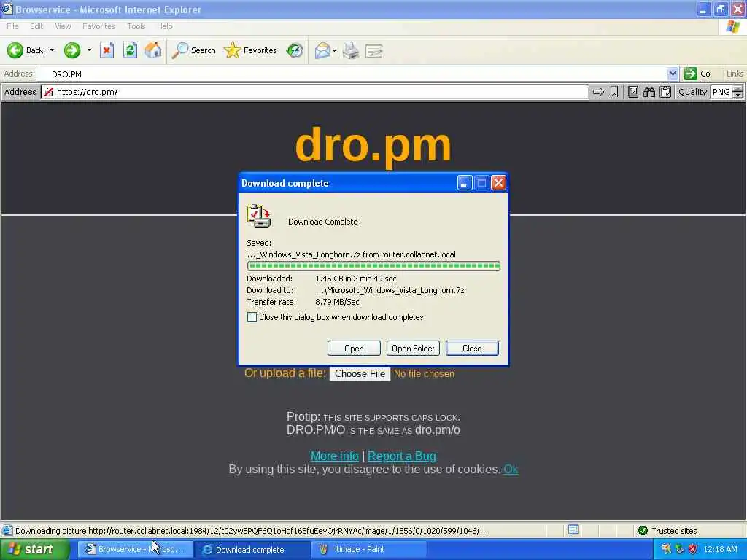This screenshot has height=560, width=747.
Task: Open the Tools menu
Action: 136,26
